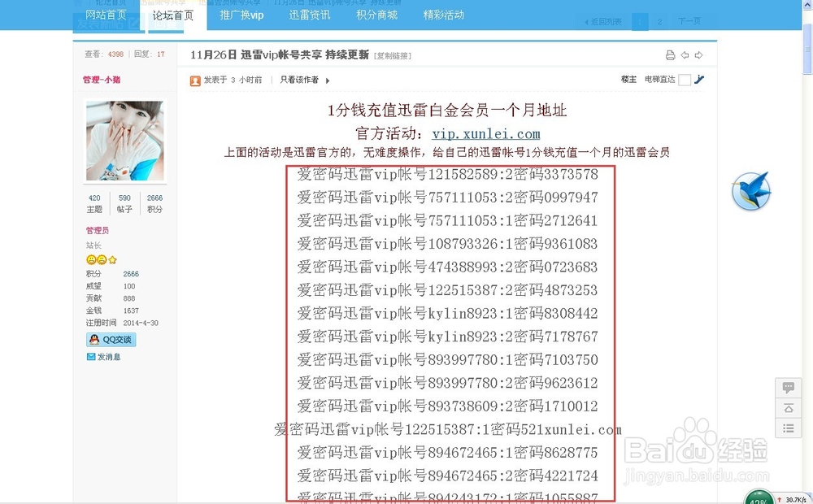Click the jump-to-floor go icon beside 电梯直达 box
Viewport: 813px width, 504px height.
coord(699,80)
